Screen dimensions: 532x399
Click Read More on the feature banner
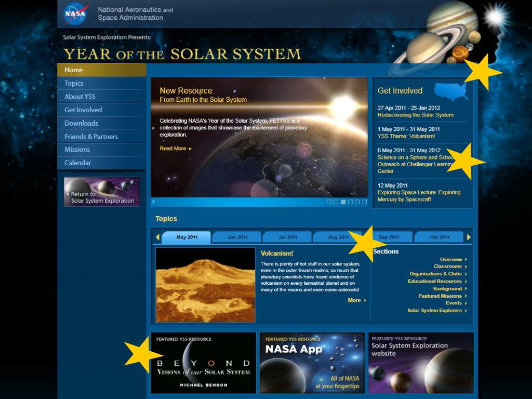(173, 149)
